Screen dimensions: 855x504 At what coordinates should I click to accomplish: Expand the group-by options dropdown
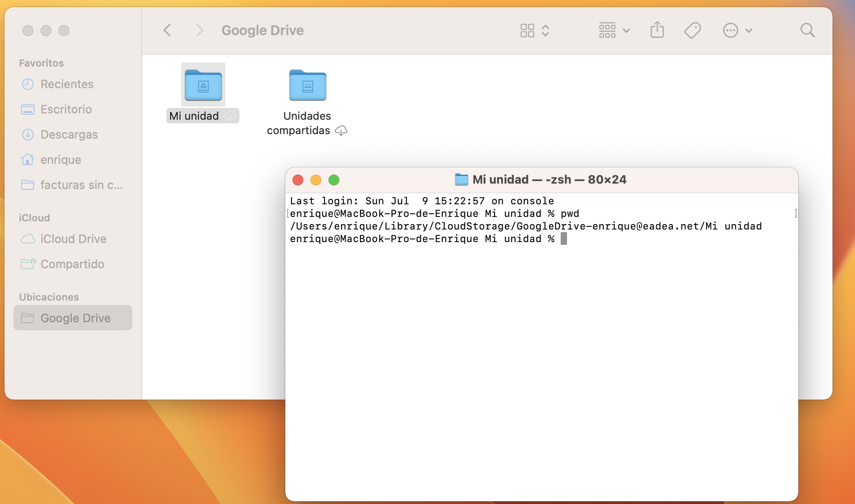point(614,30)
